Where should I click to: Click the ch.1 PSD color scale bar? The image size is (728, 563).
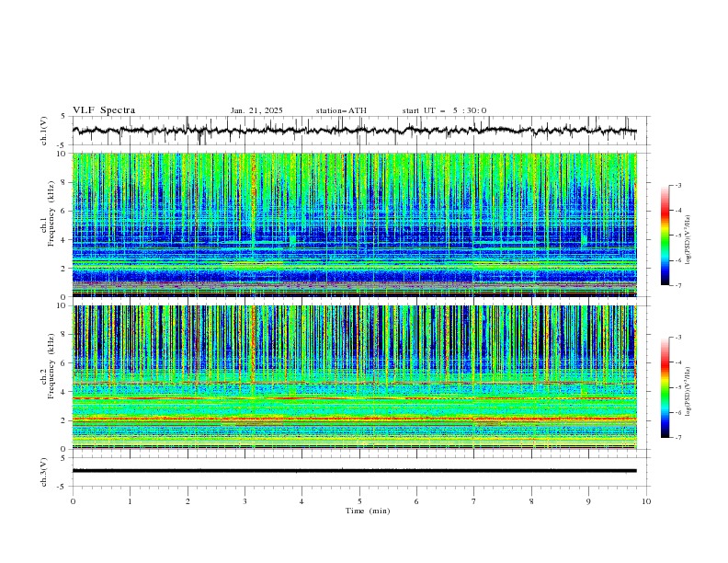pos(665,236)
